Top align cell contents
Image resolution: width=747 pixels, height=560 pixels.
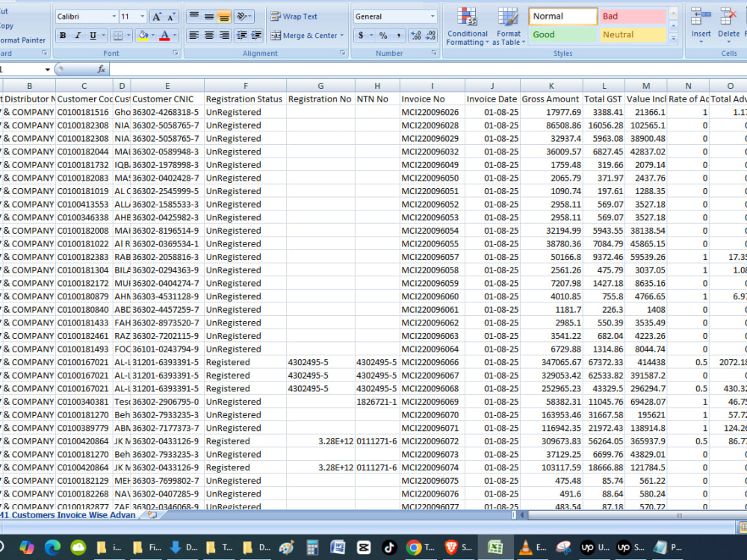click(x=194, y=16)
